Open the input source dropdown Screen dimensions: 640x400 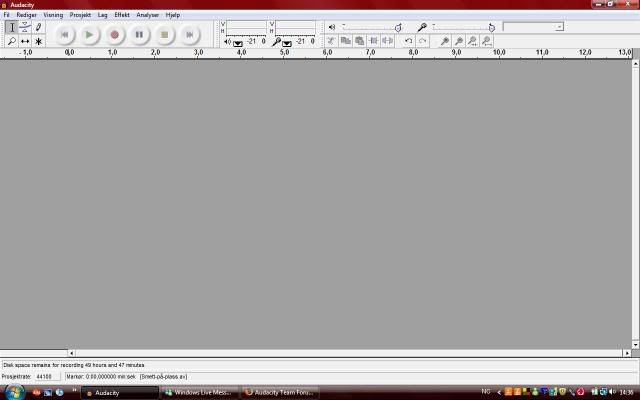point(532,27)
